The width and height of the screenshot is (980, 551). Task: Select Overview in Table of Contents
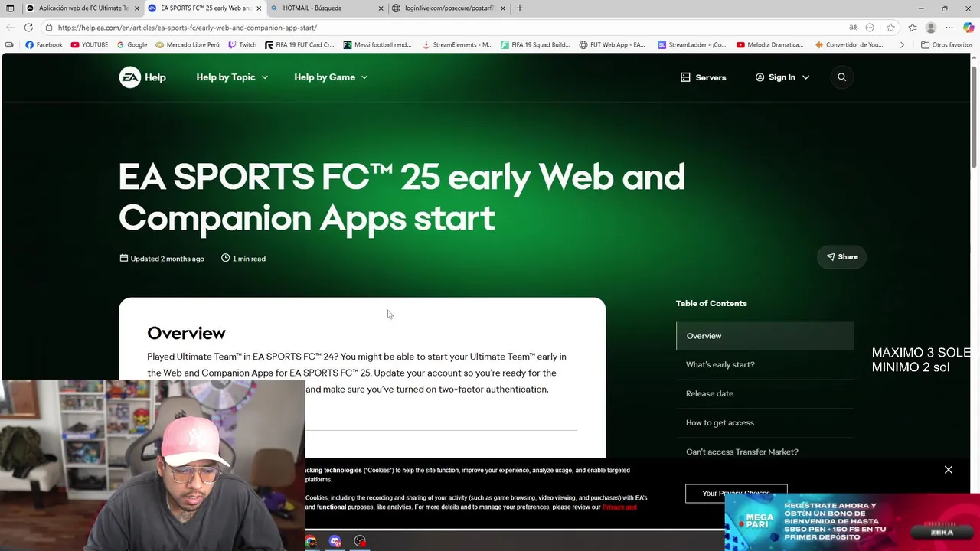pos(765,336)
